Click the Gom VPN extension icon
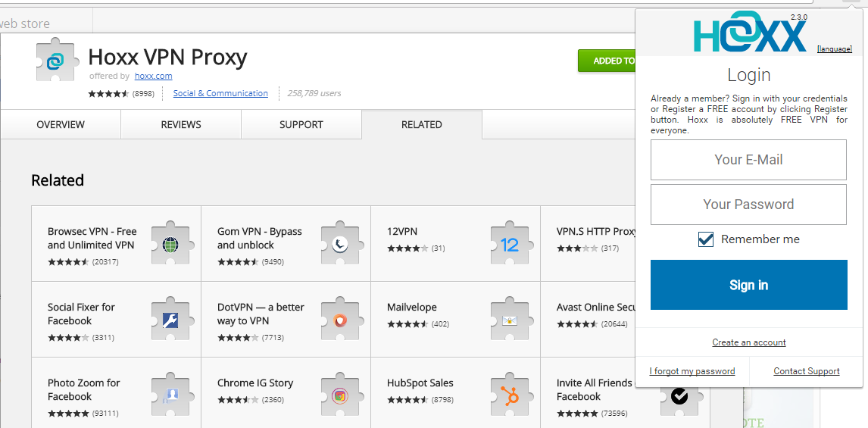This screenshot has height=428, width=868. [340, 244]
